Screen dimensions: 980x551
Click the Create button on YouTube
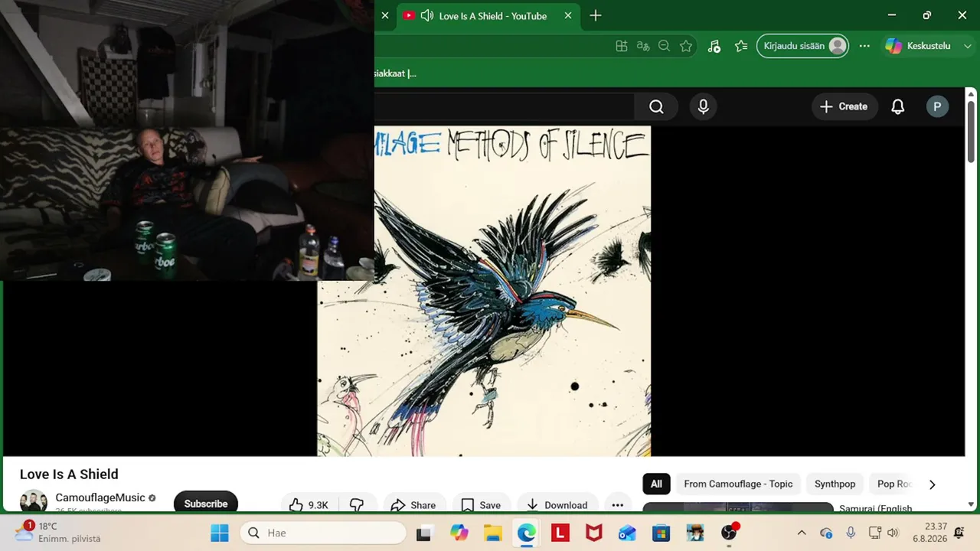[x=843, y=107]
